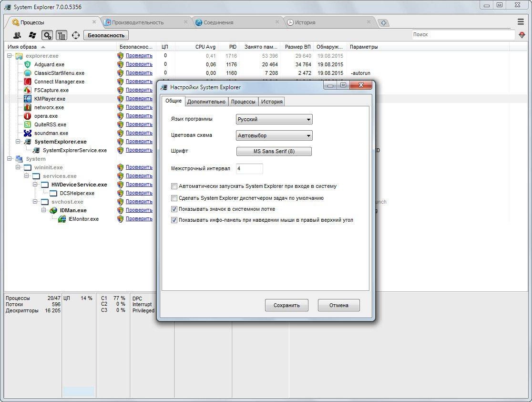532x402 pixels.
Task: Click Проверить link for IEMonitor.exe
Action: (x=139, y=219)
